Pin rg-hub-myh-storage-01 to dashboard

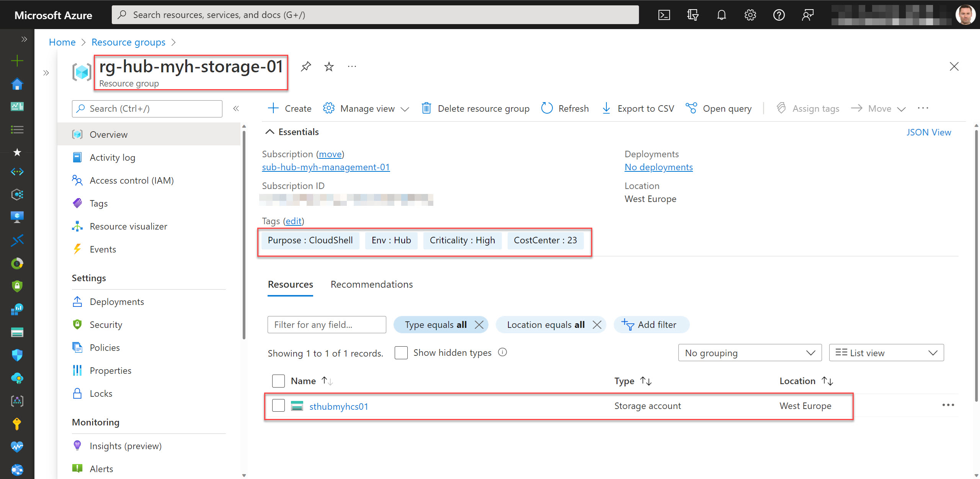pyautogui.click(x=305, y=66)
